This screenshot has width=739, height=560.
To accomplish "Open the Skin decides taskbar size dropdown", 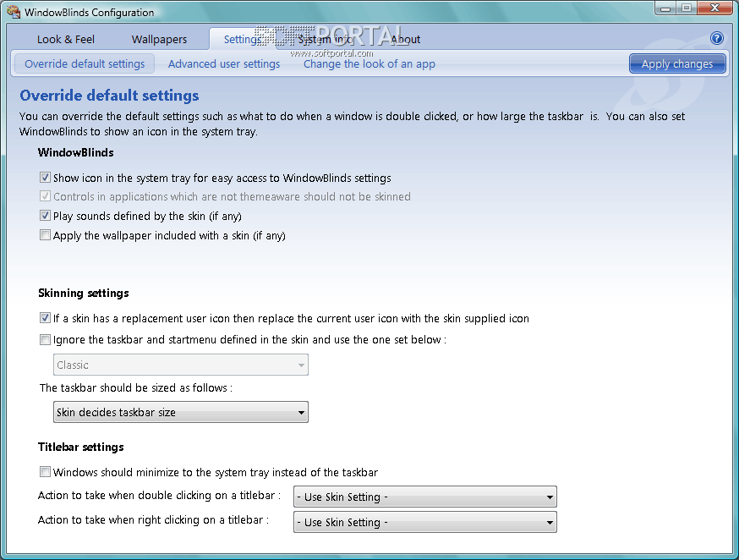I will pyautogui.click(x=180, y=412).
